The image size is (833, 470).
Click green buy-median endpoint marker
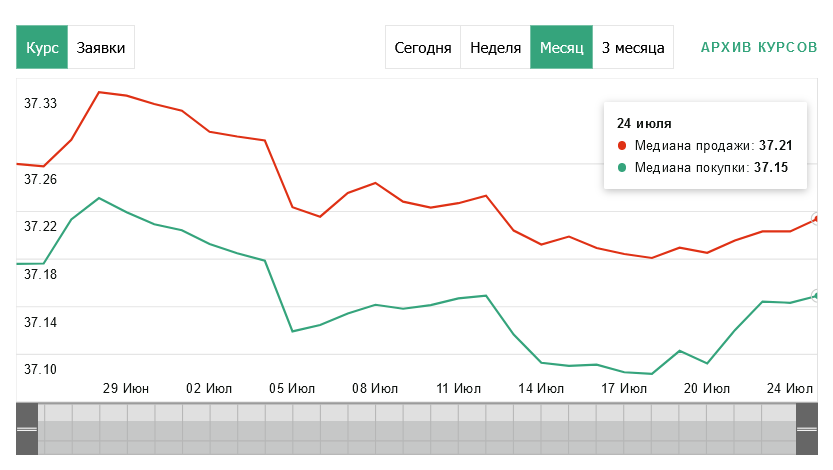pos(817,296)
